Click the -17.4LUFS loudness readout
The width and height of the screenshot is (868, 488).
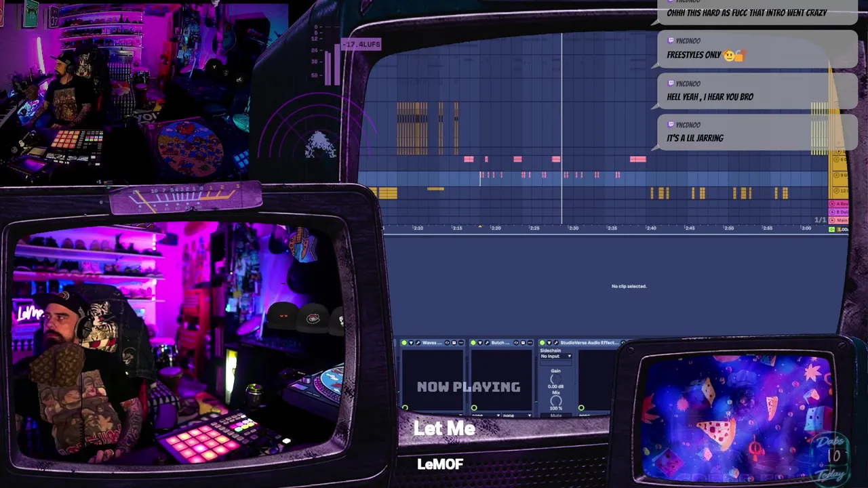361,44
